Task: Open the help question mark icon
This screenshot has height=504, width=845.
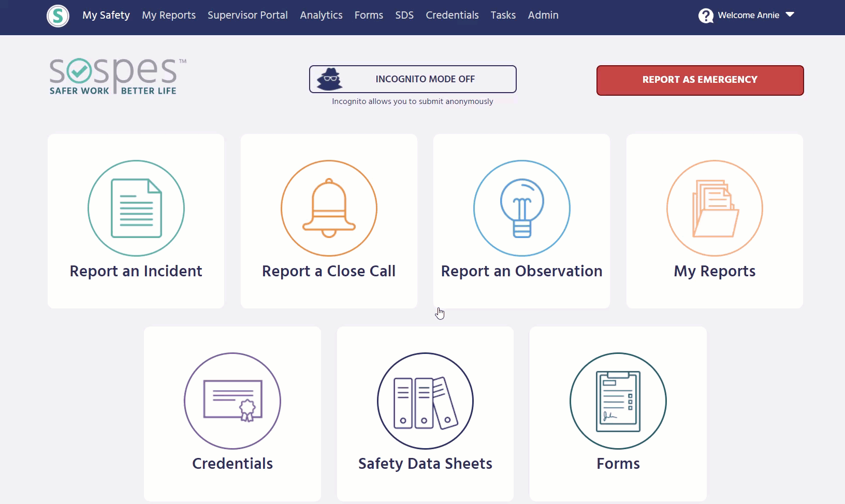Action: 706,16
